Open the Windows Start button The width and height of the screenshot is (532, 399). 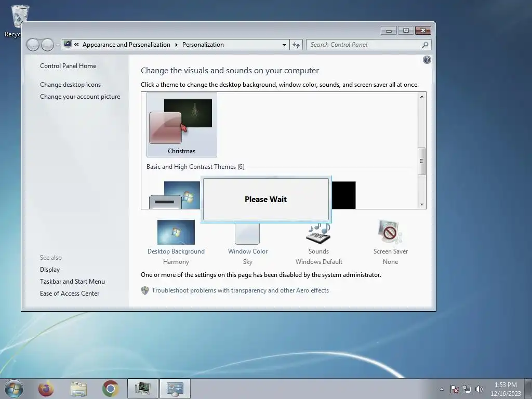14,389
